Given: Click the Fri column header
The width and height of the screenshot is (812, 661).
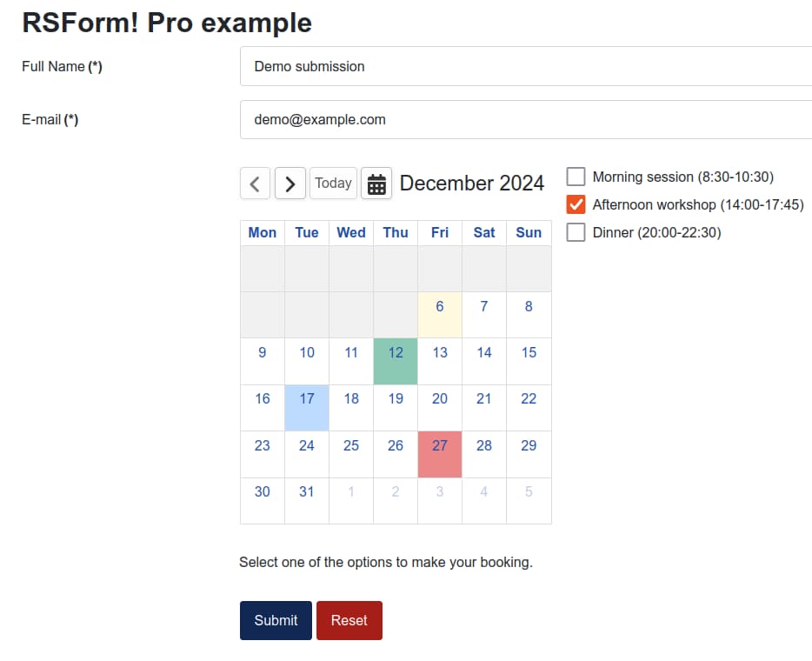Looking at the screenshot, I should [x=440, y=232].
